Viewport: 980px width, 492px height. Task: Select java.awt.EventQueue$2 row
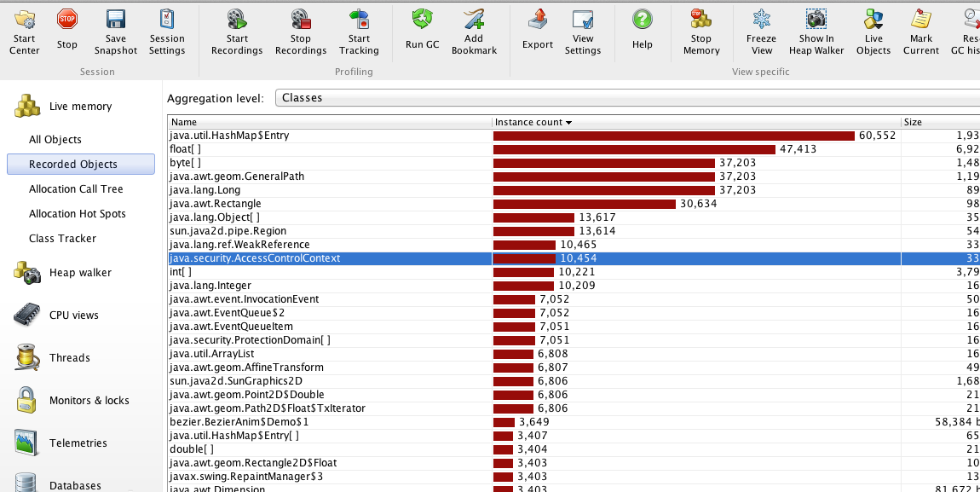coord(574,313)
